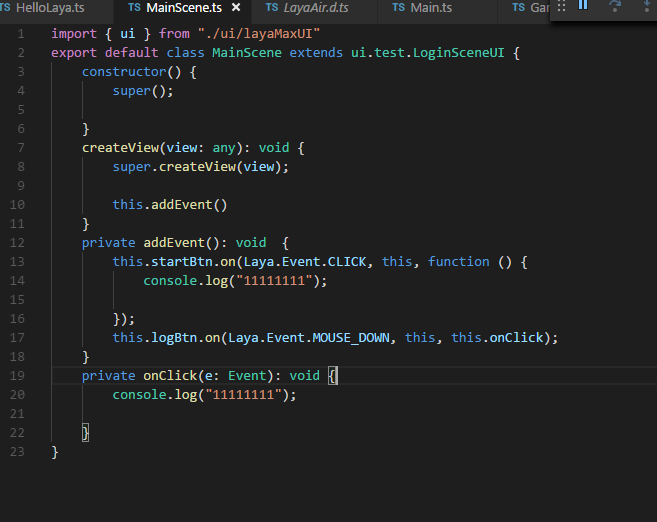Click line number 19 in the gutter
Image resolution: width=657 pixels, height=522 pixels.
pyautogui.click(x=20, y=375)
